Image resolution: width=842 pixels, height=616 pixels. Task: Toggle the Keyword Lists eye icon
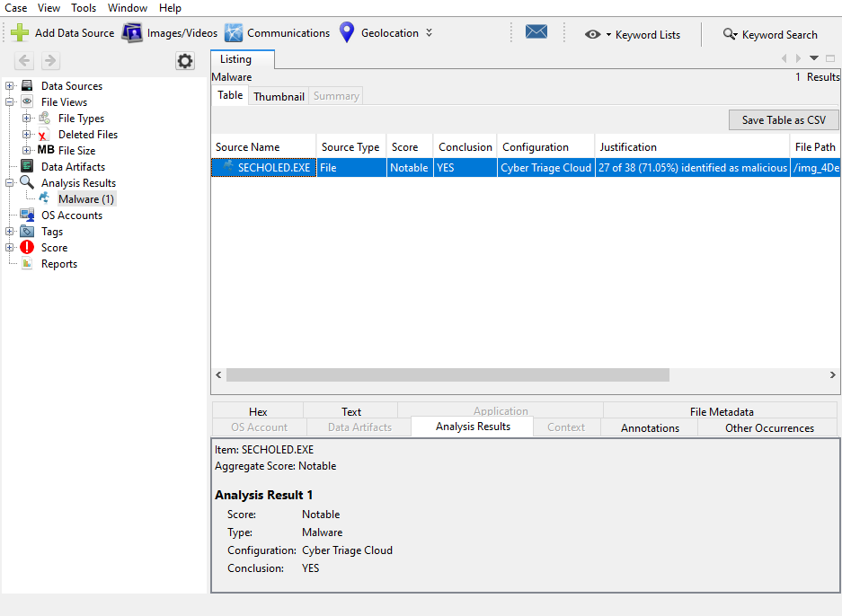[x=593, y=34]
